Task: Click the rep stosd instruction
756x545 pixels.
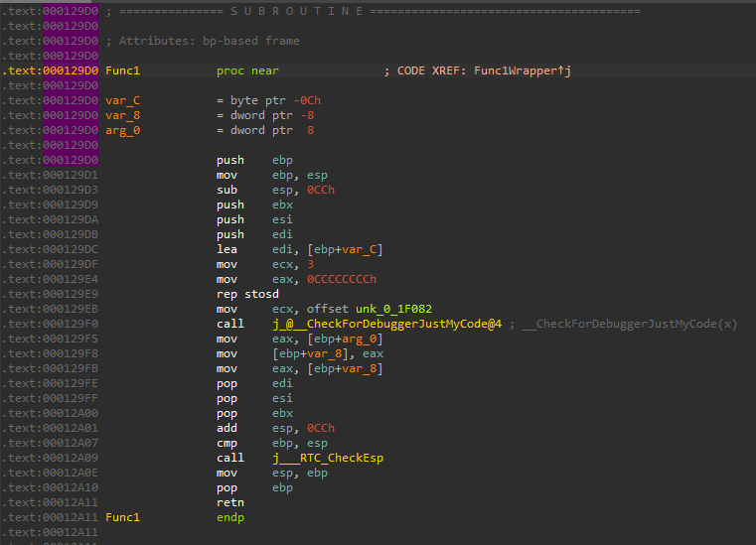Action: coord(247,295)
